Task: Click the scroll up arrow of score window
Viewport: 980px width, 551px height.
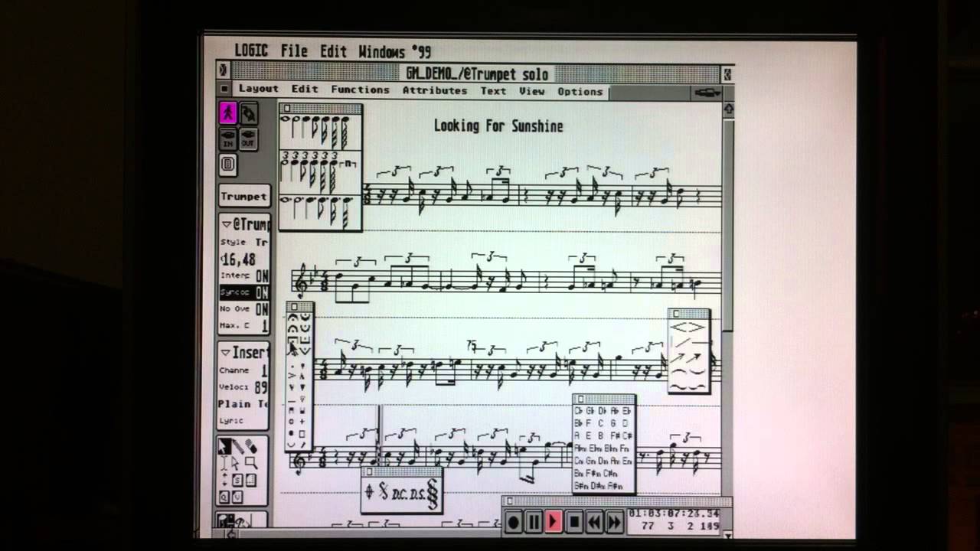Action: [x=728, y=109]
